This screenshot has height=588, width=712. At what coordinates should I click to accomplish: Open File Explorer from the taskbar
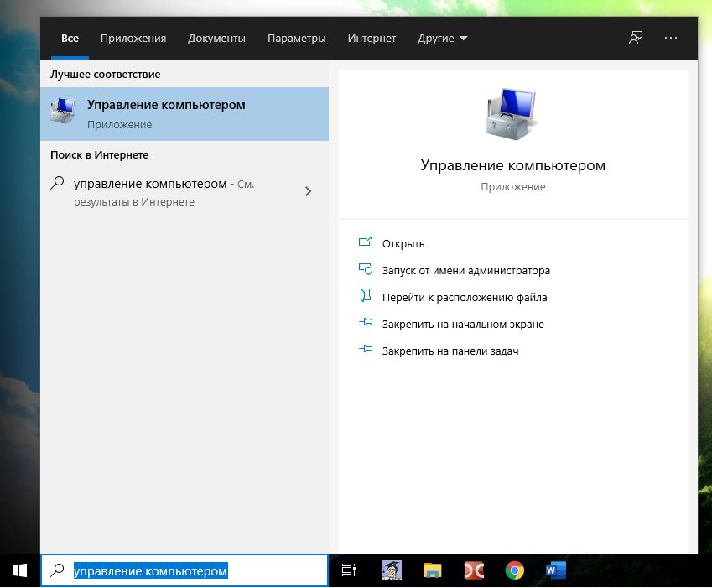432,570
